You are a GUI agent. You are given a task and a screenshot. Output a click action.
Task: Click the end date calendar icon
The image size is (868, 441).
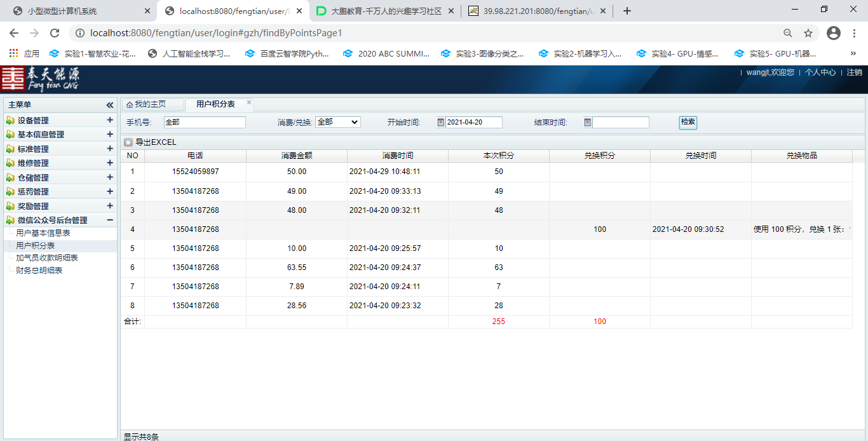click(588, 123)
